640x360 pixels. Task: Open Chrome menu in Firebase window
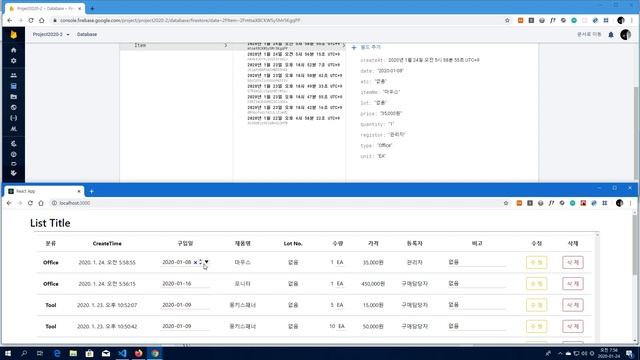(x=632, y=20)
